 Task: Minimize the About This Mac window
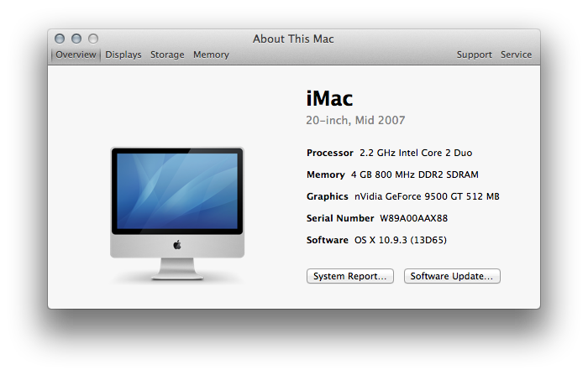(x=76, y=39)
